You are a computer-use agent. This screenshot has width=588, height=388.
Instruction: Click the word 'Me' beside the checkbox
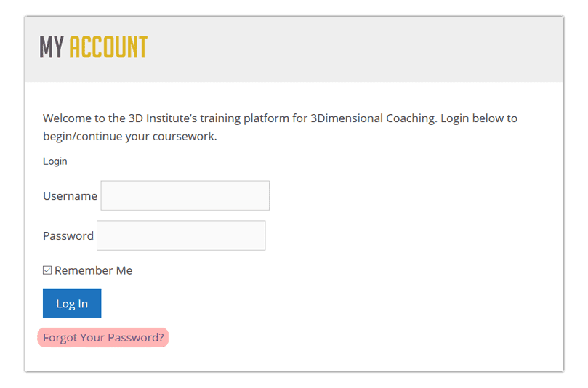point(124,270)
